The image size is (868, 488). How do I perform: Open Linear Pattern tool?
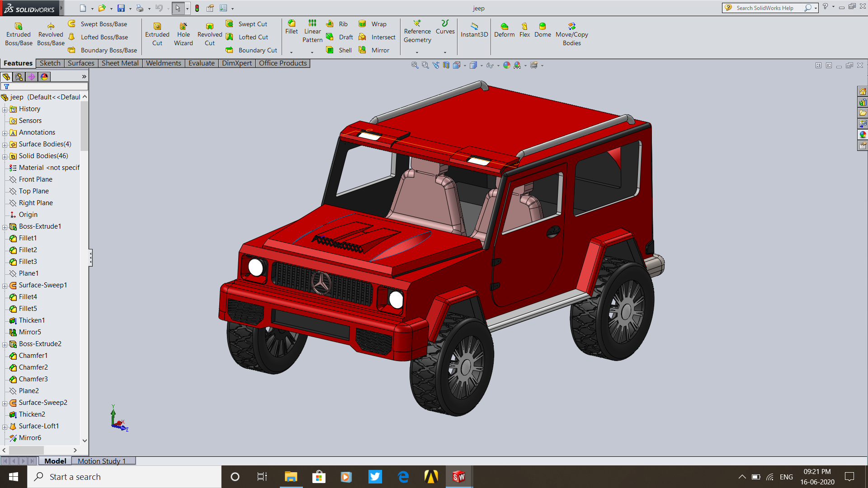(312, 31)
